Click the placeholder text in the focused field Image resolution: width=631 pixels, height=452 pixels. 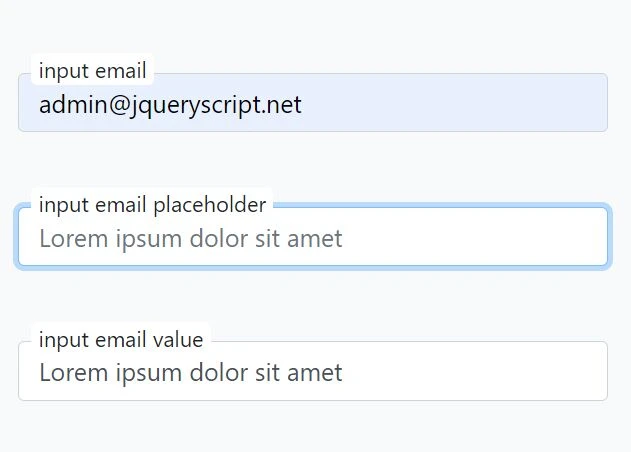click(190, 239)
